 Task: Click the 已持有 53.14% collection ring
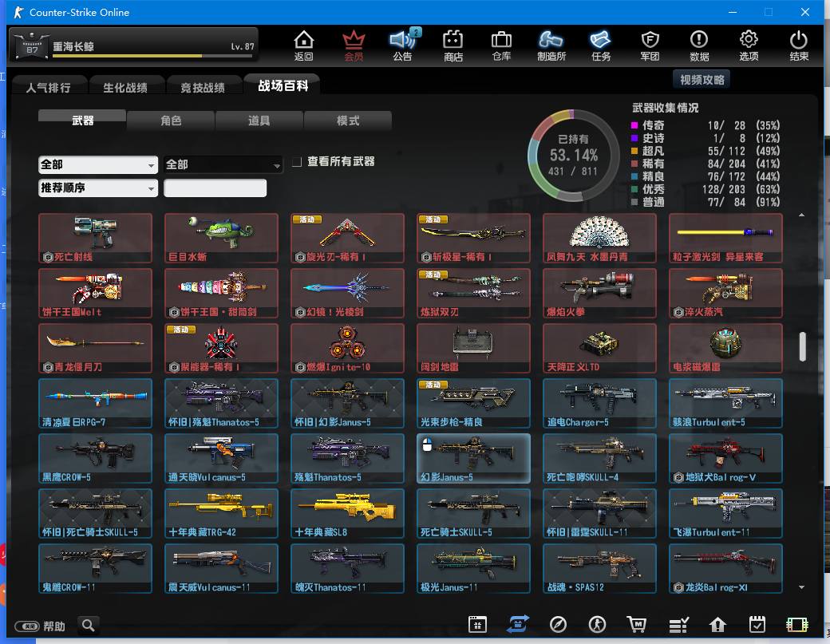(573, 156)
